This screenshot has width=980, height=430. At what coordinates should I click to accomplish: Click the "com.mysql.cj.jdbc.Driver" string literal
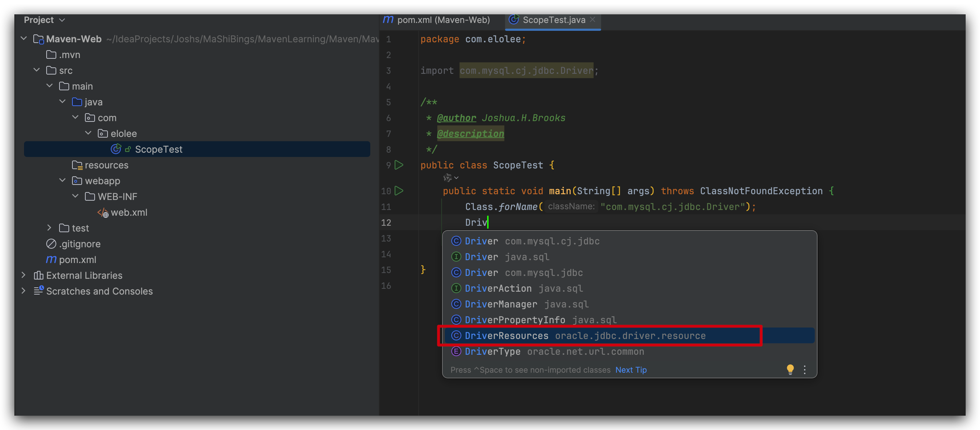click(x=672, y=207)
